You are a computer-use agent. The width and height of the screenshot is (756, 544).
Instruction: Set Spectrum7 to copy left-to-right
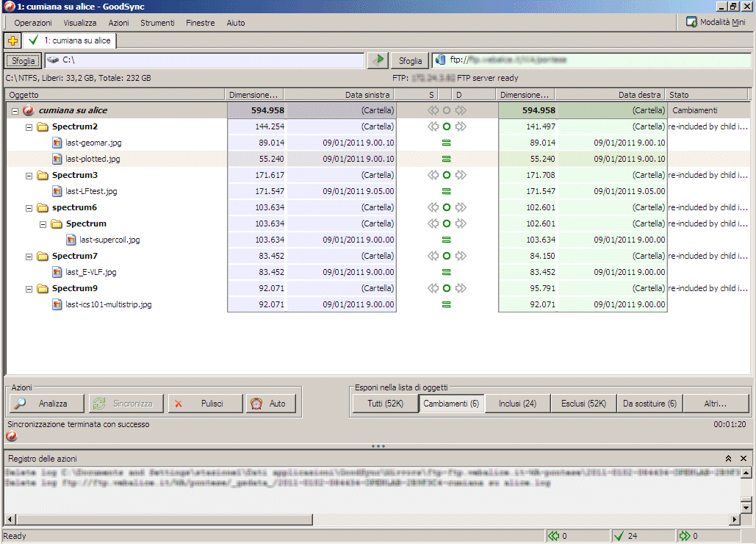tap(461, 256)
